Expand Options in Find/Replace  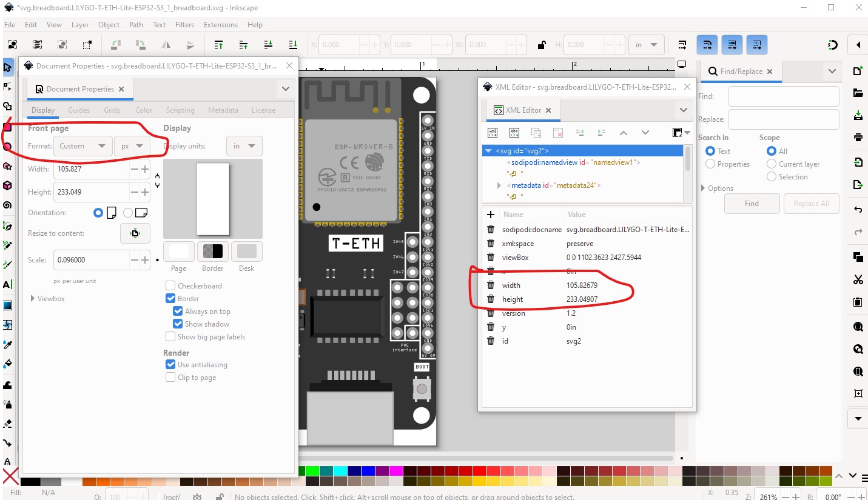(x=703, y=188)
